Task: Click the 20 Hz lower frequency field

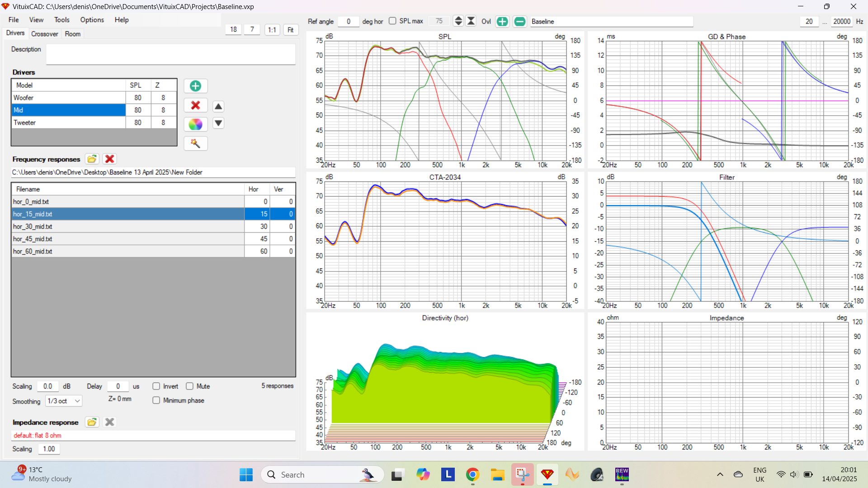Action: pyautogui.click(x=809, y=21)
